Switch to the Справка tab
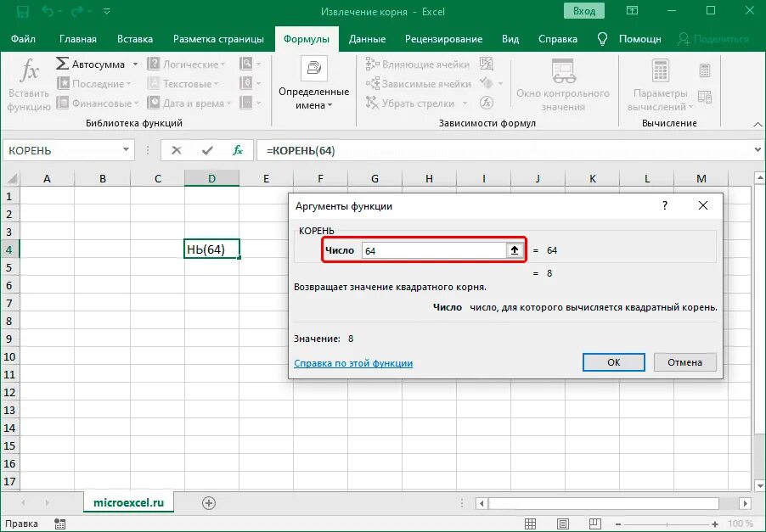 (x=557, y=38)
